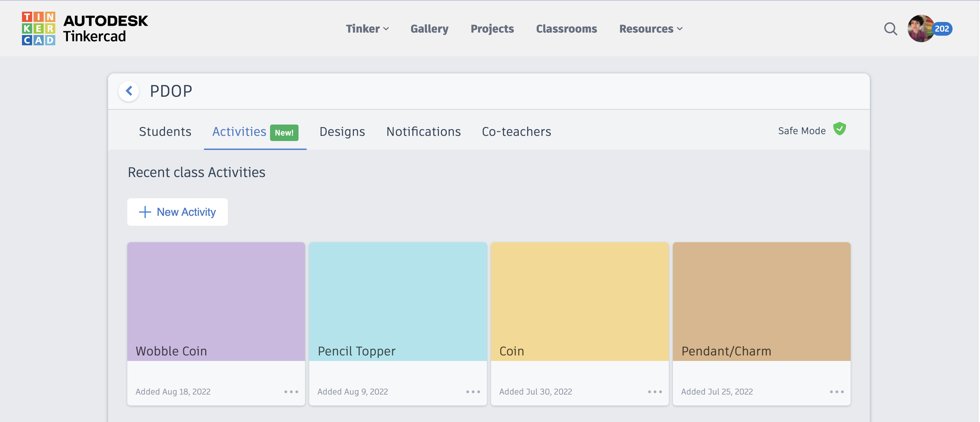The width and height of the screenshot is (980, 422).
Task: Go back using the blue chevron arrow
Action: [x=129, y=91]
